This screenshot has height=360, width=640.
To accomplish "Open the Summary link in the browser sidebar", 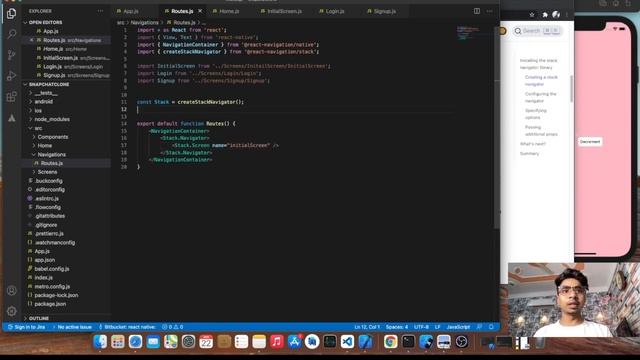I will pyautogui.click(x=529, y=153).
